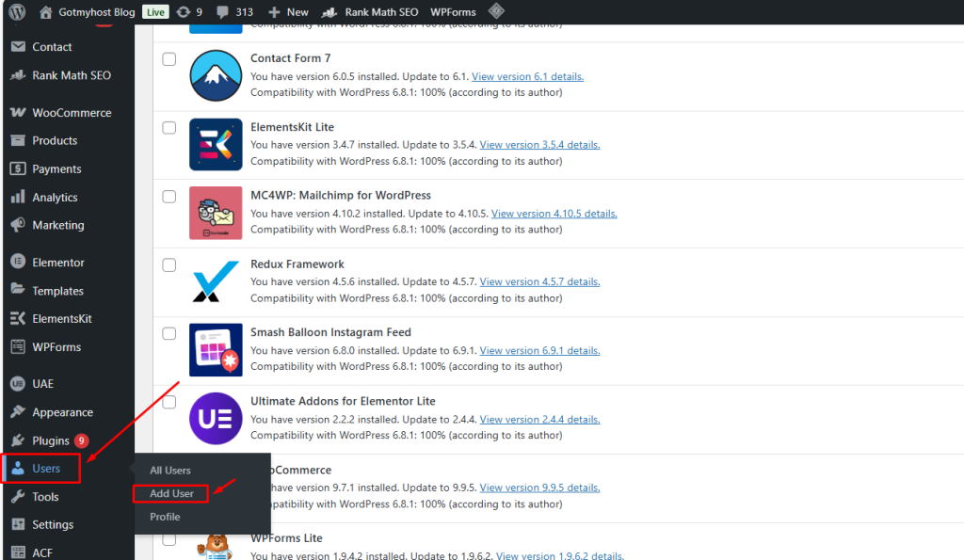Select Add User from Users submenu

171,493
